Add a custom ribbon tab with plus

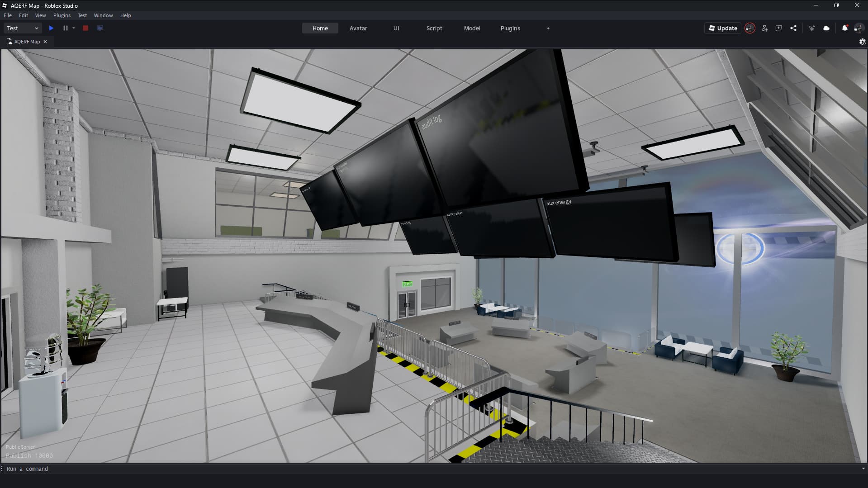[x=548, y=28]
